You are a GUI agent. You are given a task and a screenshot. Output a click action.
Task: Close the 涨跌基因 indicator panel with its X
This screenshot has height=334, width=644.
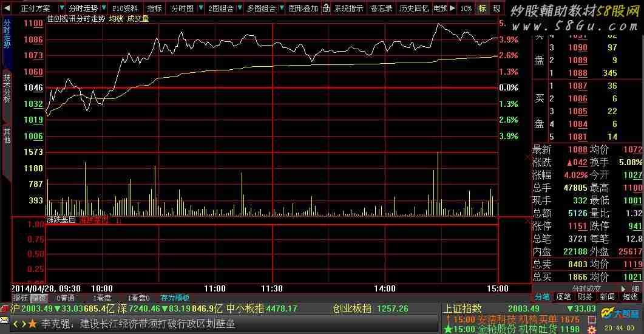[527, 222]
